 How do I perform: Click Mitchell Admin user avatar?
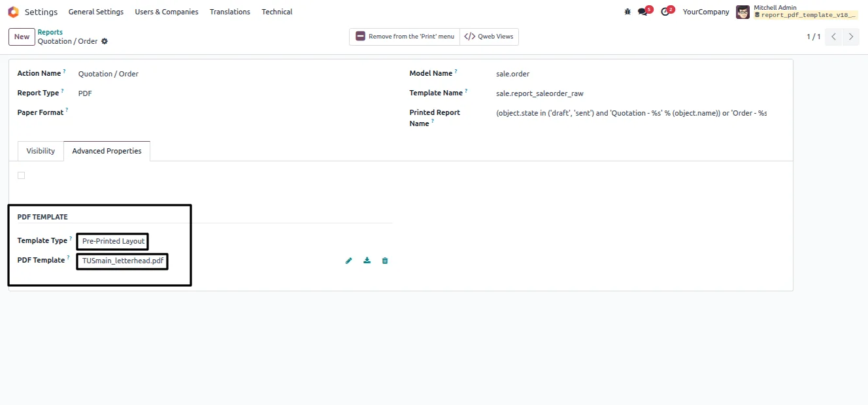(743, 12)
